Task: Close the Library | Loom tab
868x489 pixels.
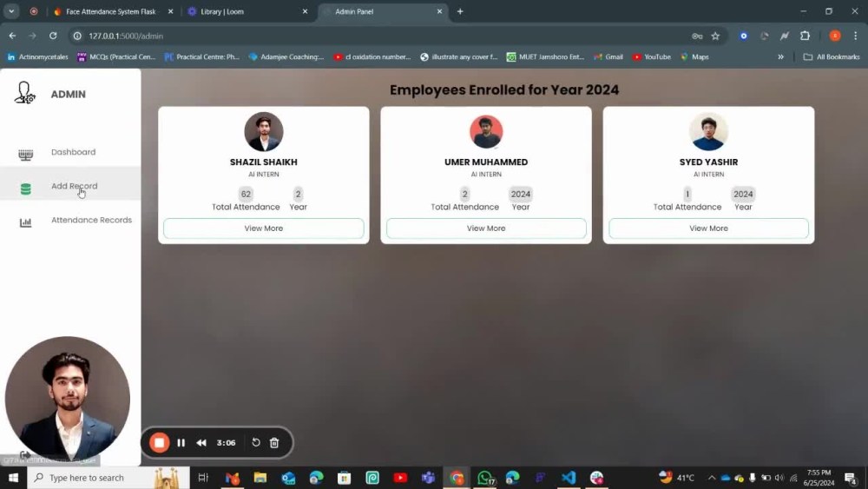Action: tap(305, 11)
